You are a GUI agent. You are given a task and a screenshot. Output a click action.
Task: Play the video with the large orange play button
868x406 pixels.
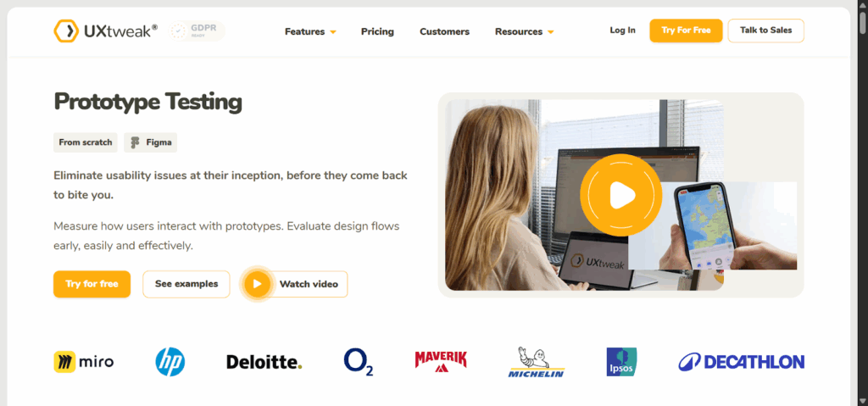pos(620,194)
